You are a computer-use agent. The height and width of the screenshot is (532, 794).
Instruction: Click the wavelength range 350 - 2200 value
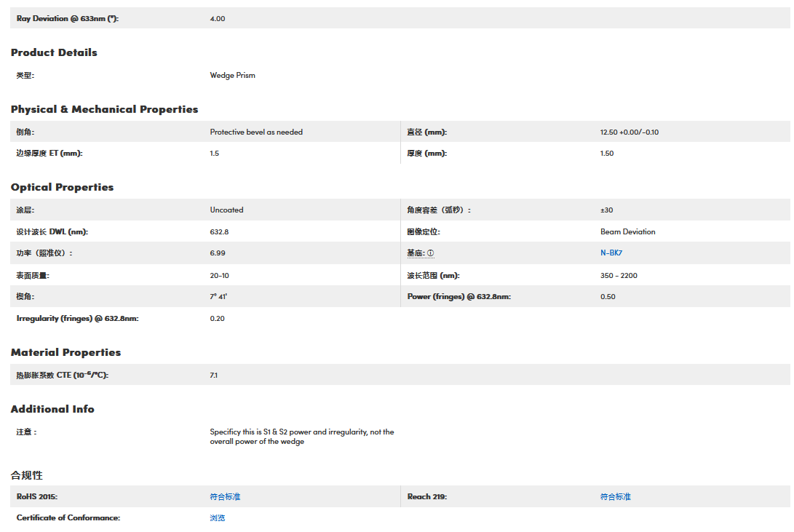tap(619, 275)
